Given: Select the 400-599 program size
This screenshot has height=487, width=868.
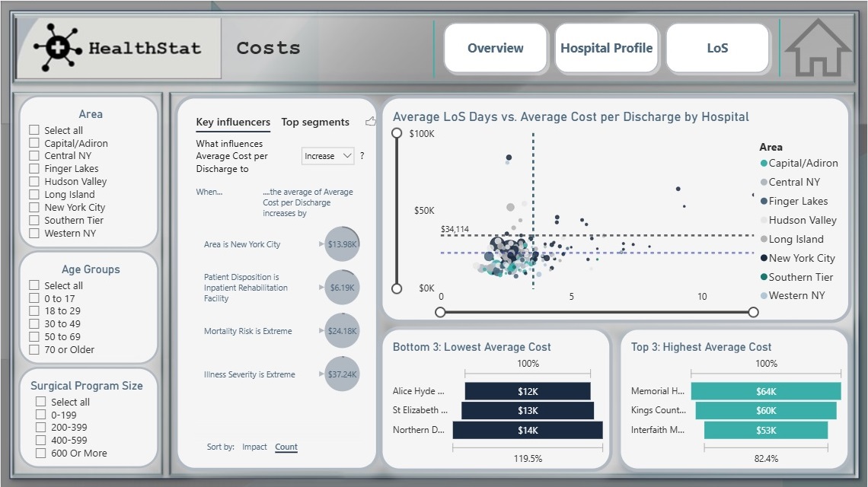Looking at the screenshot, I should coord(41,440).
